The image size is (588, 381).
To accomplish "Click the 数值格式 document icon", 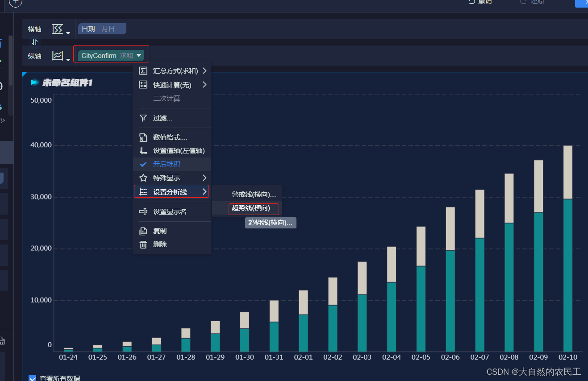I will click(143, 137).
